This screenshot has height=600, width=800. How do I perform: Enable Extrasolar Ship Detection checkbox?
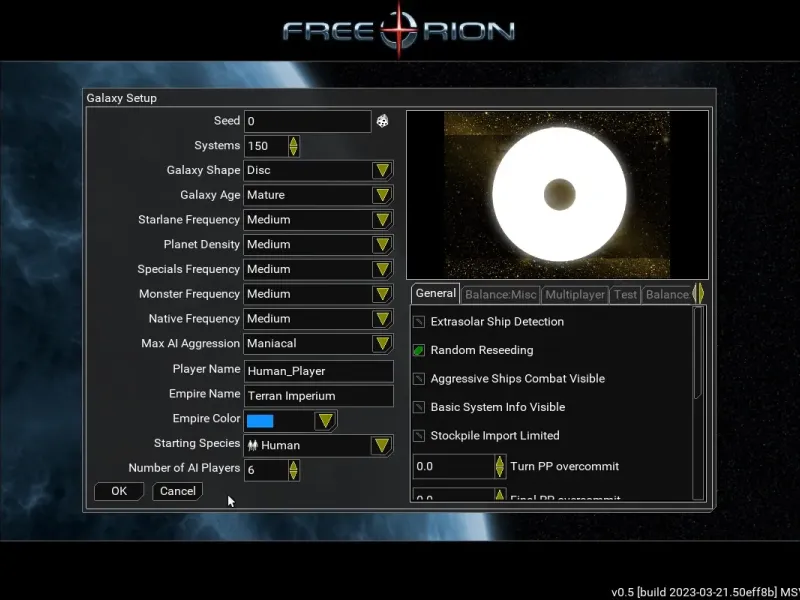coord(419,322)
